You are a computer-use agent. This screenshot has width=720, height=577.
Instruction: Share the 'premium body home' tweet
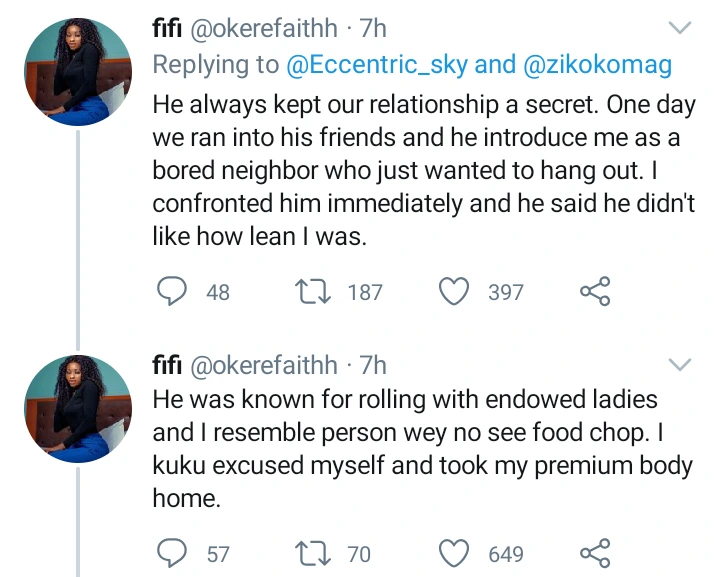(x=594, y=553)
